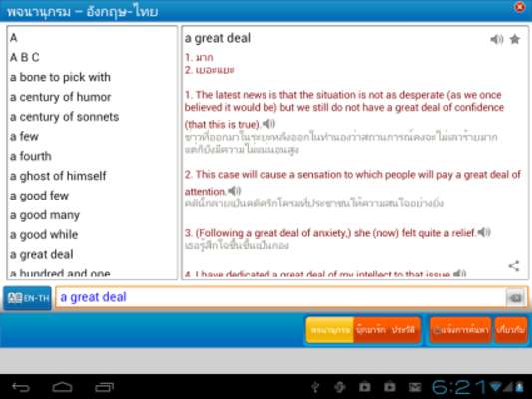Image resolution: width=532 pixels, height=399 pixels.
Task: Tap the Android recent apps button
Action: point(104,387)
